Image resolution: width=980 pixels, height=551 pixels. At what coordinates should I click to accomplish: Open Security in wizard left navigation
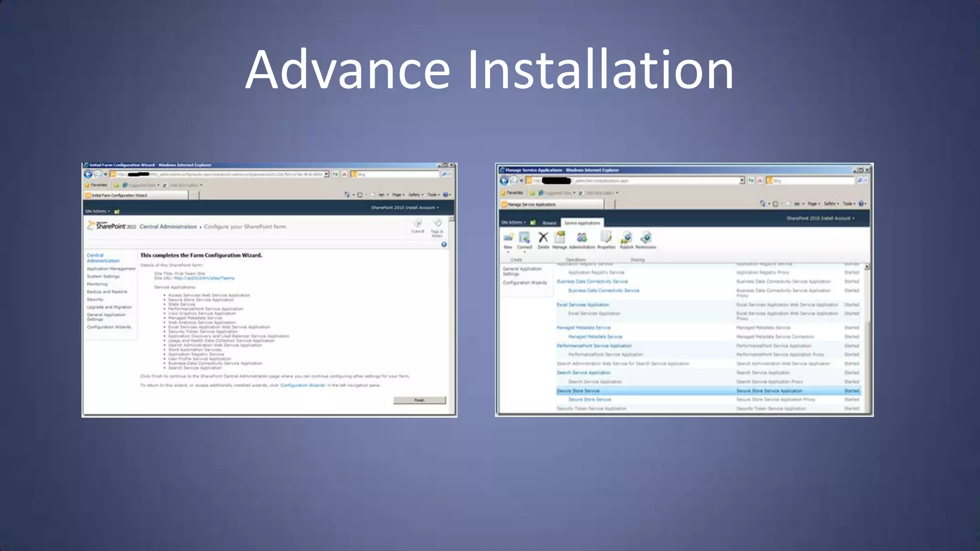click(x=95, y=299)
